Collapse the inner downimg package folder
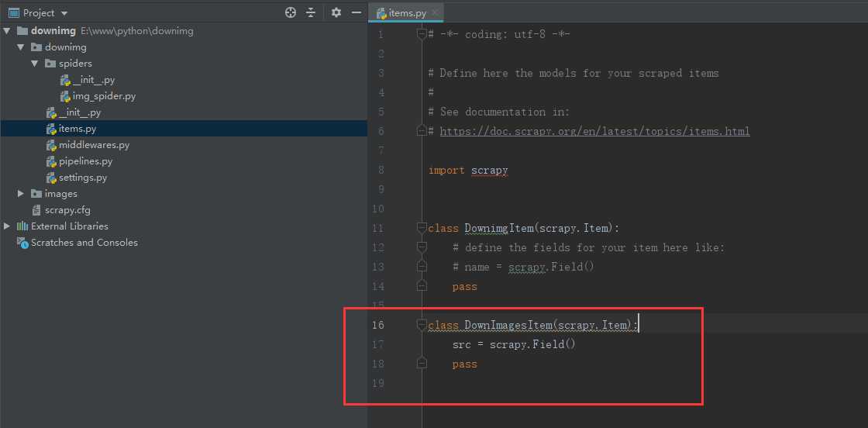 (20, 47)
